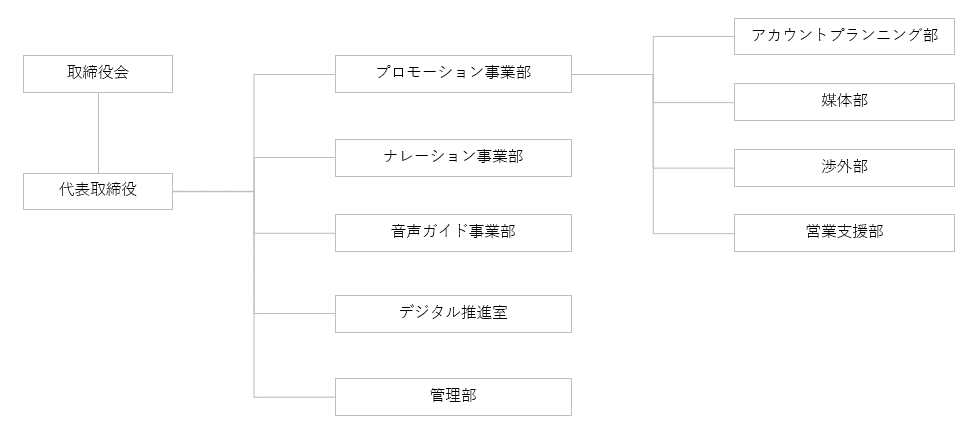Click the 管理部 box

coord(453,396)
